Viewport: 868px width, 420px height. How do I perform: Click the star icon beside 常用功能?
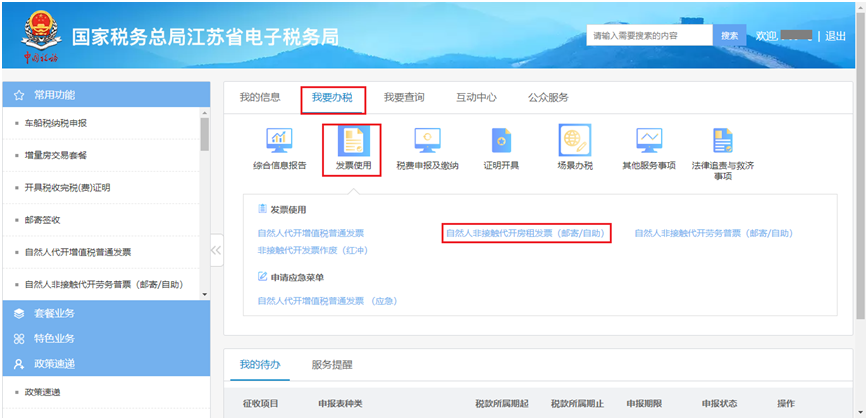[19, 96]
